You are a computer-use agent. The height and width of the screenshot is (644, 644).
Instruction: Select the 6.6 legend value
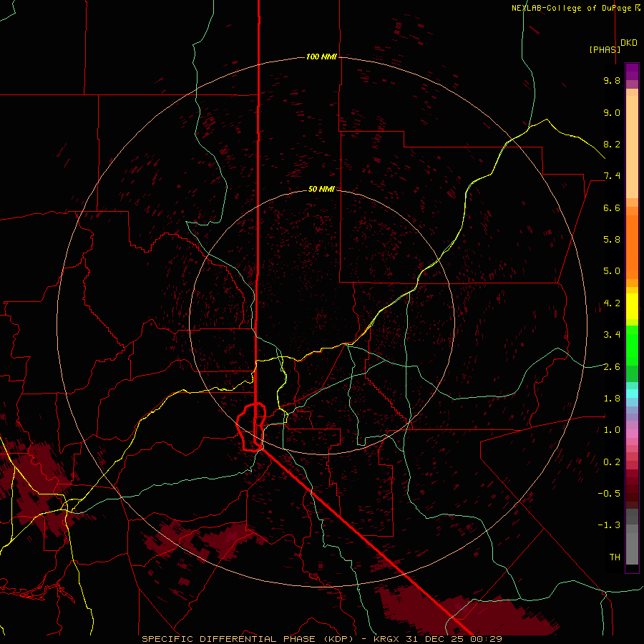tap(612, 208)
